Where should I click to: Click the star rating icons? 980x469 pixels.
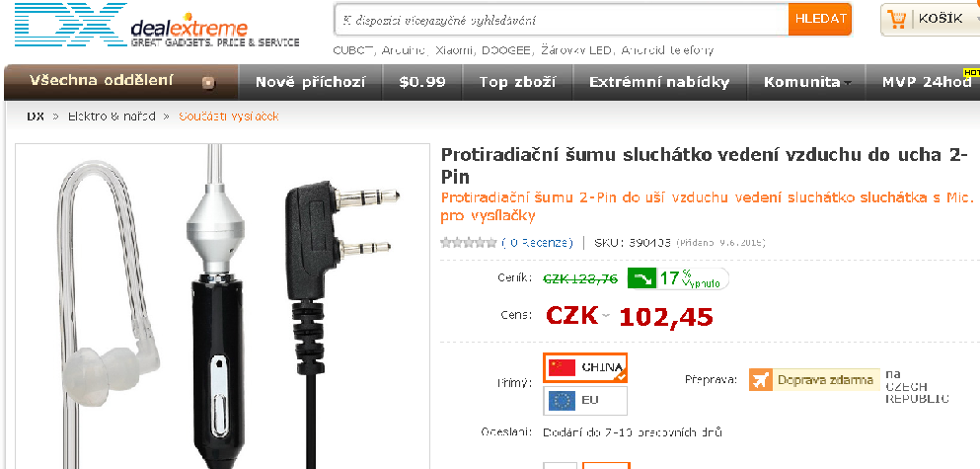[470, 243]
